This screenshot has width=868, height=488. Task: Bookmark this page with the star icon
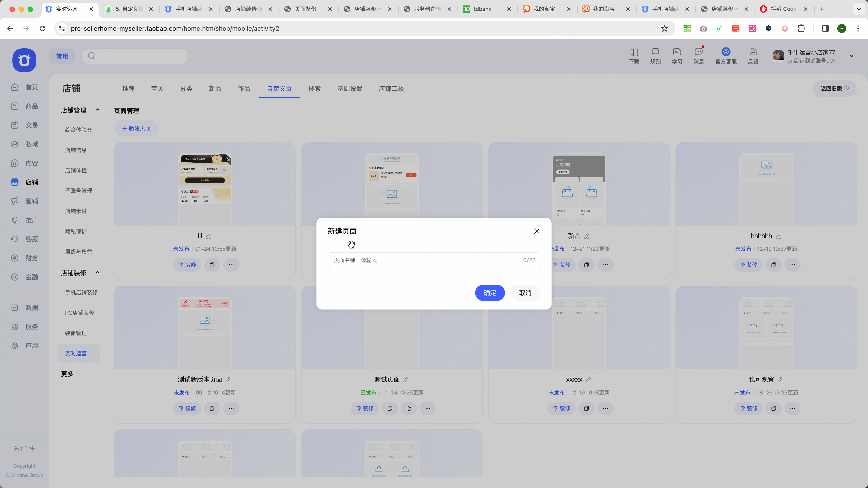pyautogui.click(x=664, y=29)
